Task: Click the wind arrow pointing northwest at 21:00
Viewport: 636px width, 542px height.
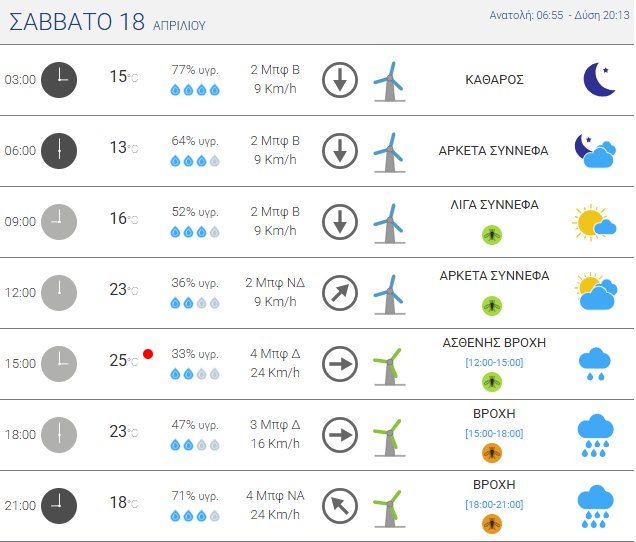Action: [x=340, y=505]
